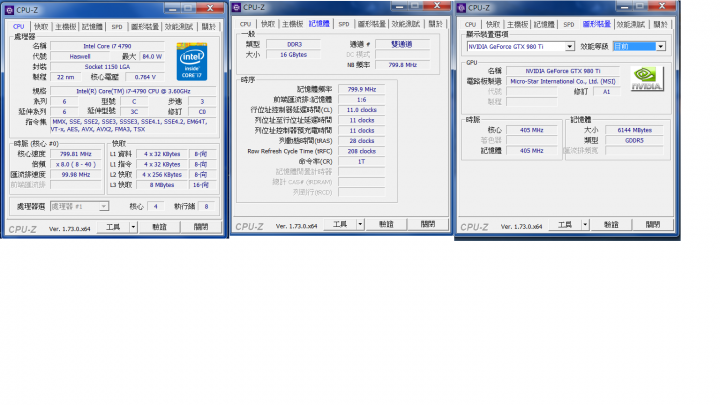
Task: Open 處理器 #1 selection dropdown
Action: point(104,207)
